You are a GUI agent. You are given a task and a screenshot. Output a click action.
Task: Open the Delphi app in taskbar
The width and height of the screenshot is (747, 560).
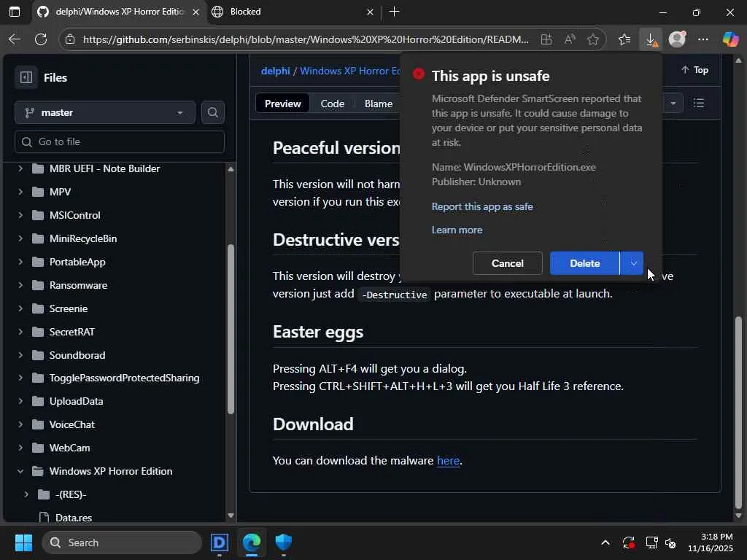(x=220, y=542)
